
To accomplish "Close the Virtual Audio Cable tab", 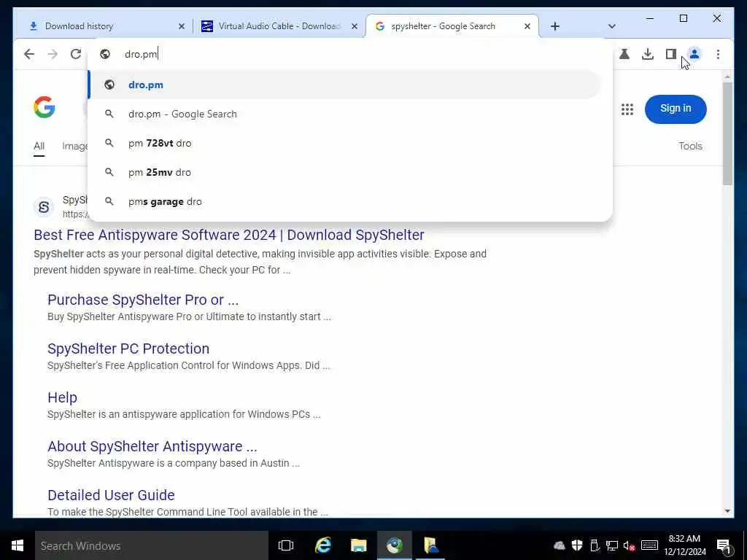I will pyautogui.click(x=355, y=27).
